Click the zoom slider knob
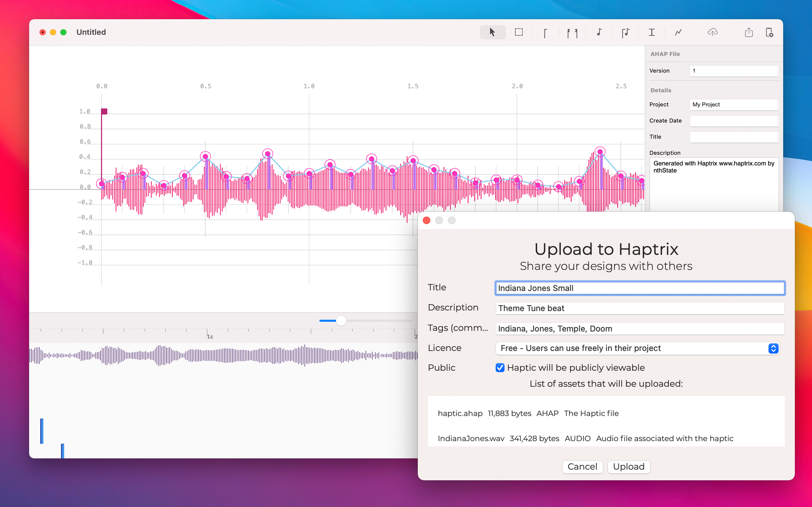This screenshot has height=507, width=812. (x=341, y=321)
